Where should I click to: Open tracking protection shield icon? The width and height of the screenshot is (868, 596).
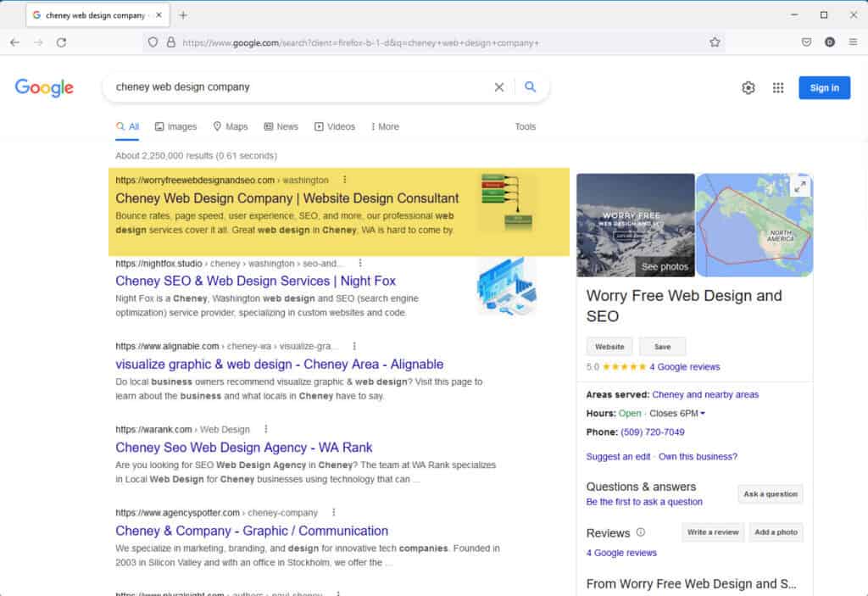point(153,42)
